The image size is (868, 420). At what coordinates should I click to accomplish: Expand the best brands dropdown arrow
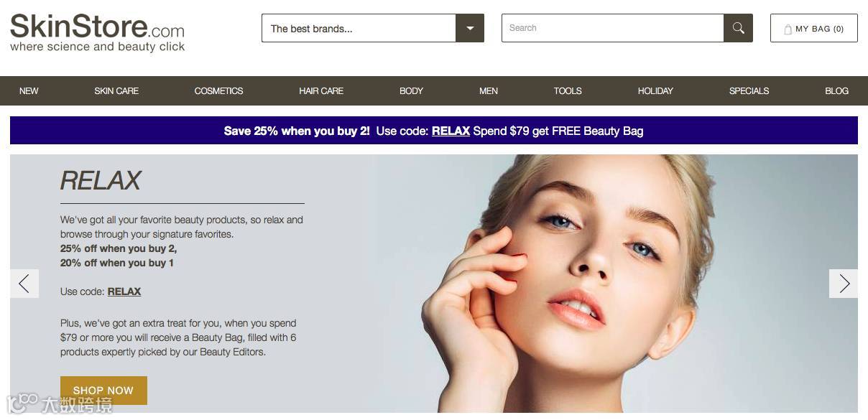[470, 28]
